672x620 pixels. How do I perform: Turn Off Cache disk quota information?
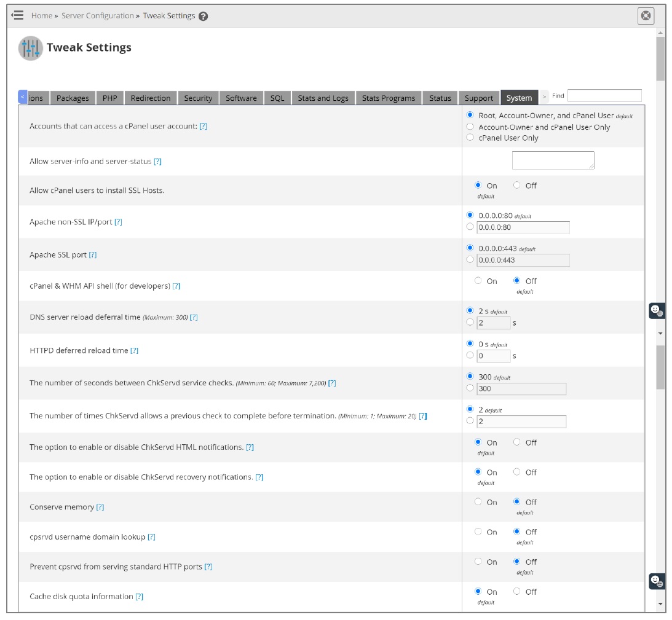(517, 591)
